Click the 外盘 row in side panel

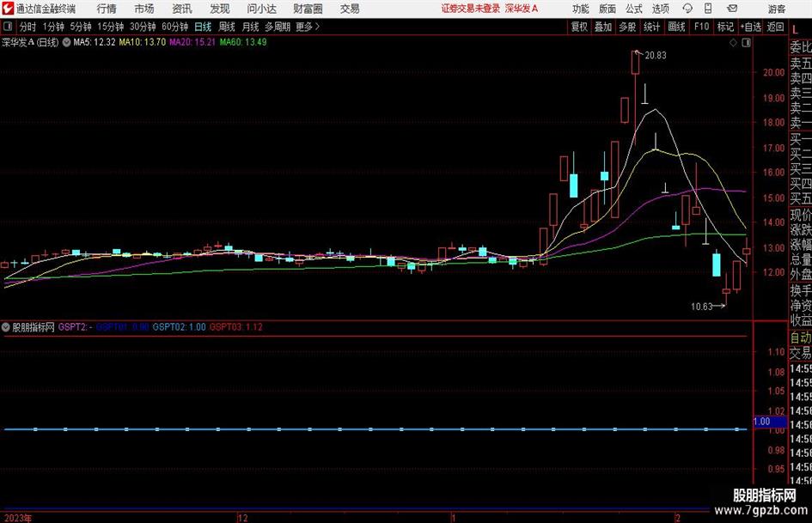pos(801,275)
